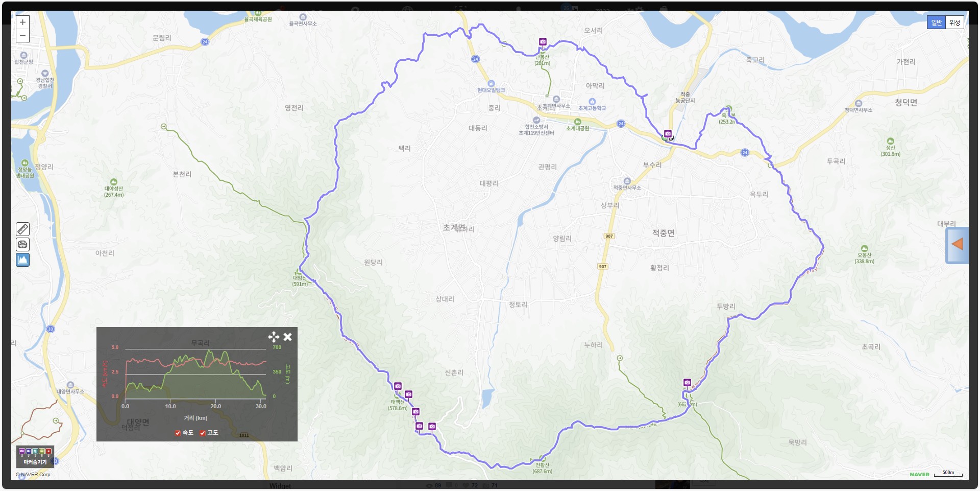Select the ruler distance measurement tool
Screen dimensions: 980x491
click(22, 229)
